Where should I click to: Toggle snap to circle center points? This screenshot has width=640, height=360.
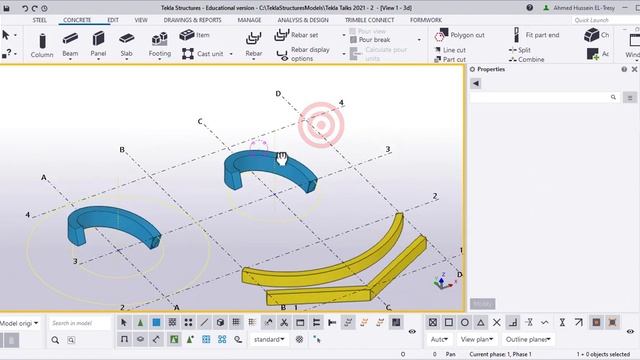click(464, 322)
